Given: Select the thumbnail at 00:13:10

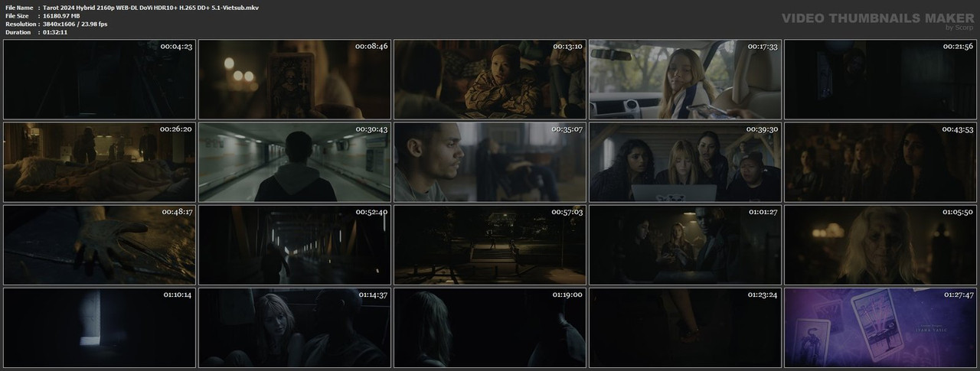Looking at the screenshot, I should point(490,80).
